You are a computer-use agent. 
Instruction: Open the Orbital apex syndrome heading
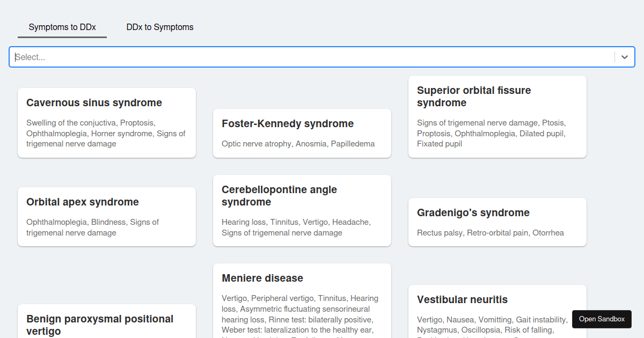pos(83,202)
